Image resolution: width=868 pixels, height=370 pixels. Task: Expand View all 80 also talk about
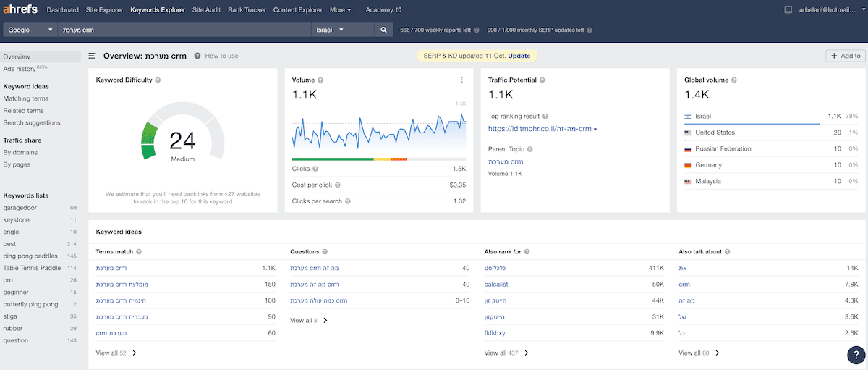699,353
